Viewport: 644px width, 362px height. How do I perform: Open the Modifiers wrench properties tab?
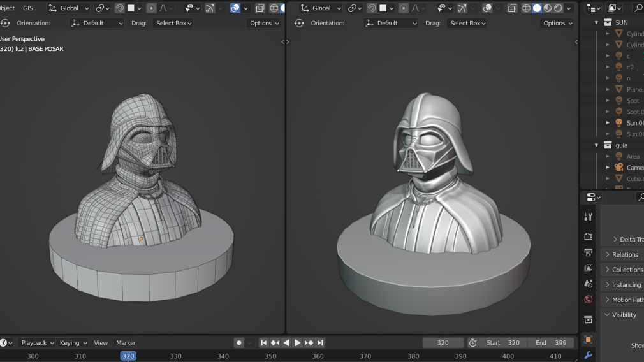coord(588,355)
